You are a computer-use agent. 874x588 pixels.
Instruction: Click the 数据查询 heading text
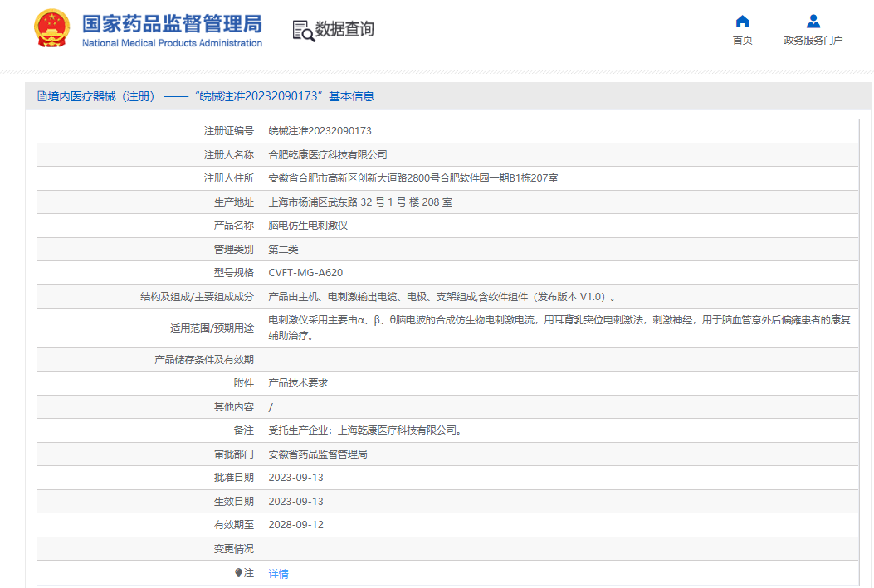click(344, 29)
